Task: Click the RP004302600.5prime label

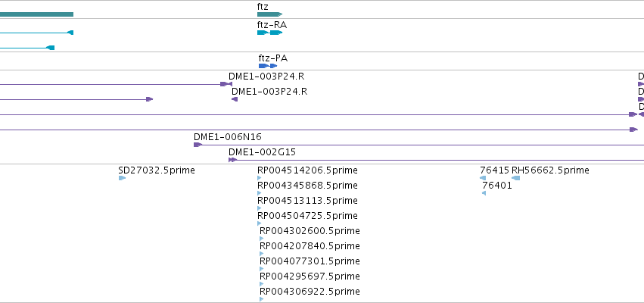Action: click(310, 230)
